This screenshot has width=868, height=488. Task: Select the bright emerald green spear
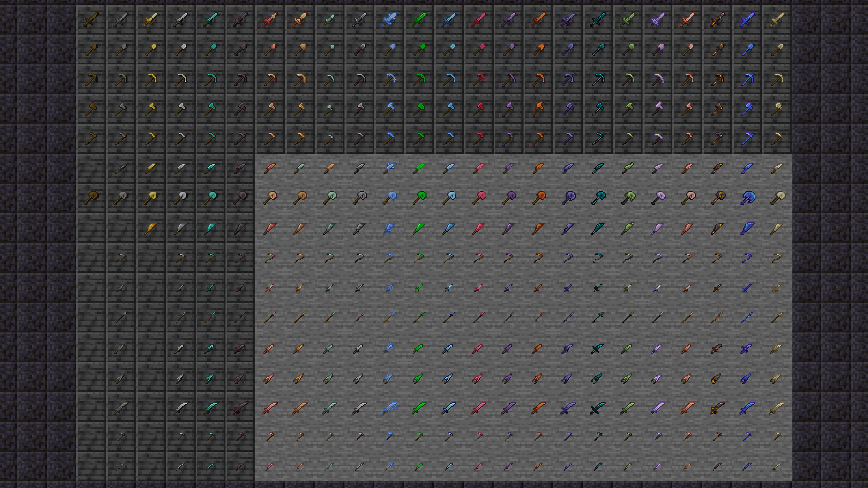pyautogui.click(x=419, y=318)
